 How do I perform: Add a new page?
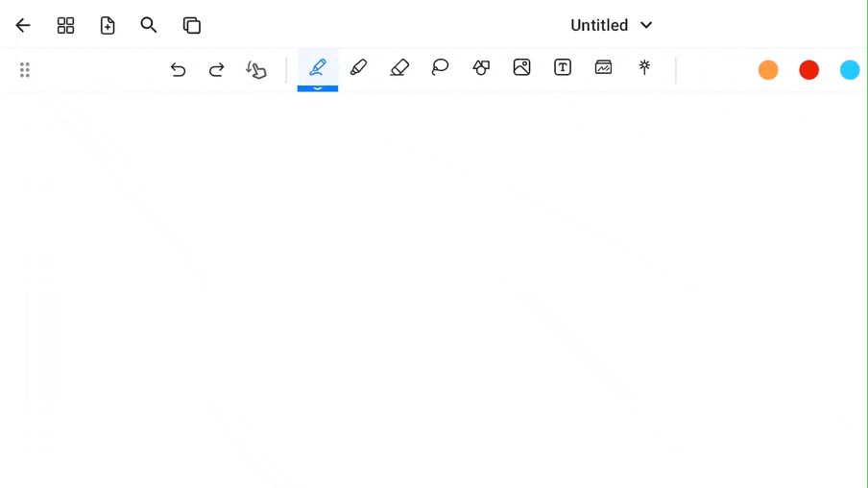tap(108, 26)
